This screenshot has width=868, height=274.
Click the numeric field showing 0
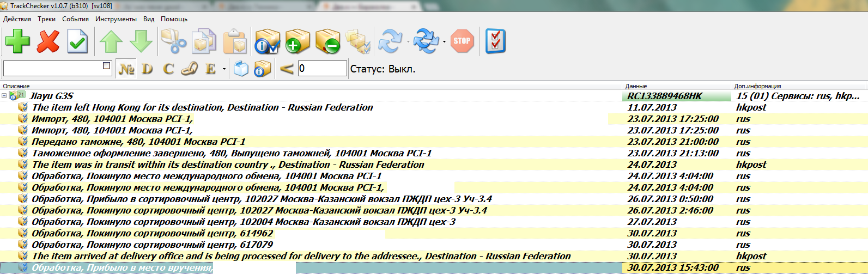click(x=321, y=69)
